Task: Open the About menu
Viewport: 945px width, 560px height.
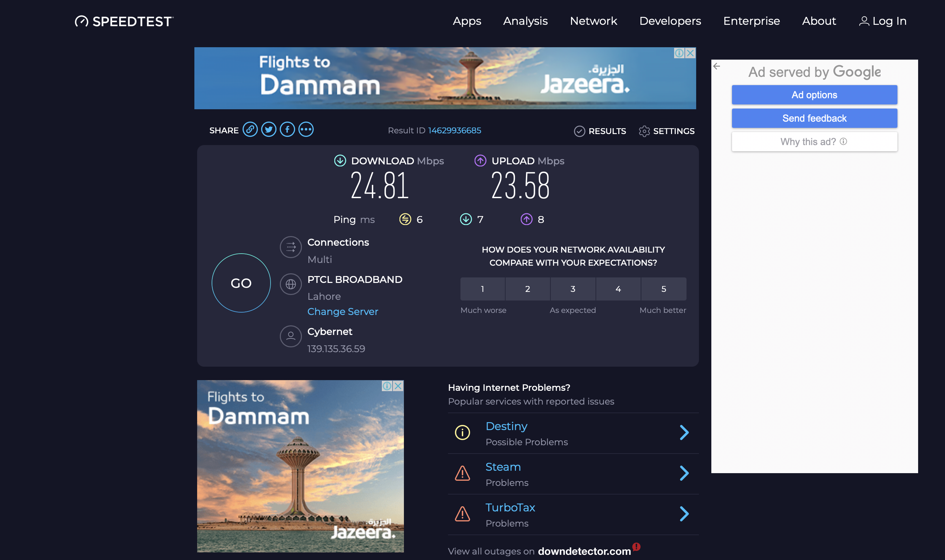Action: click(x=819, y=21)
